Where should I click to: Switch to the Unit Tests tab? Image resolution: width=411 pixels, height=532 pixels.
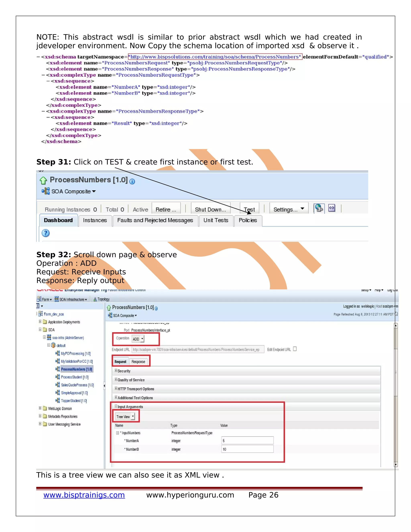click(216, 220)
